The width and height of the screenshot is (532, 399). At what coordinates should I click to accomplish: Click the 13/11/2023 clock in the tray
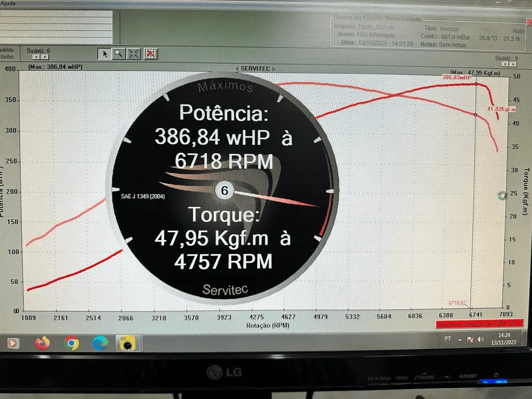pos(503,342)
